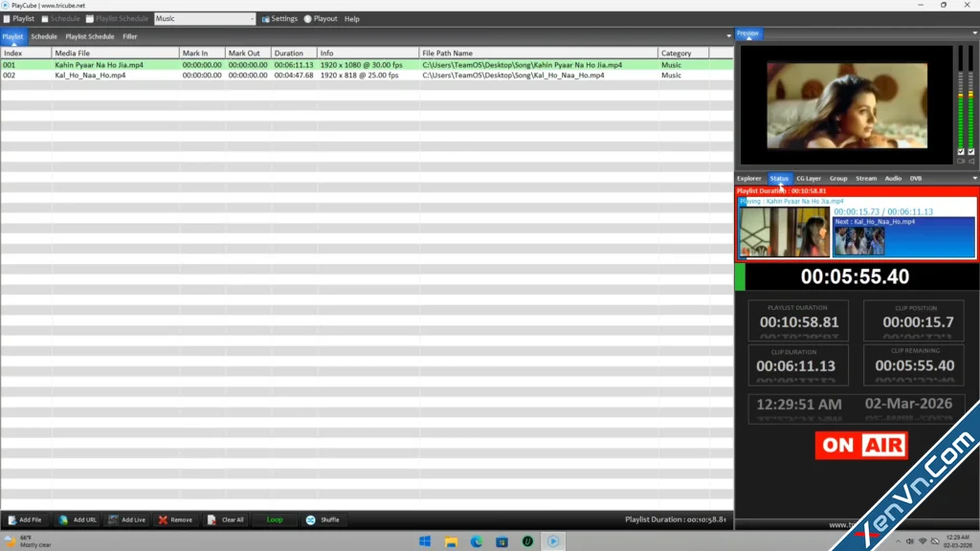Launch Microsoft Edge from the taskbar

477,541
